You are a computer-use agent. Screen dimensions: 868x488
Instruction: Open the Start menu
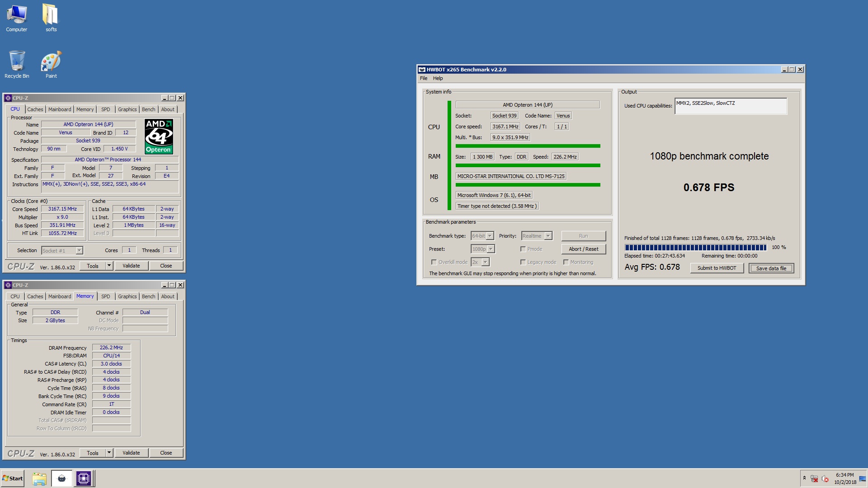tap(13, 479)
